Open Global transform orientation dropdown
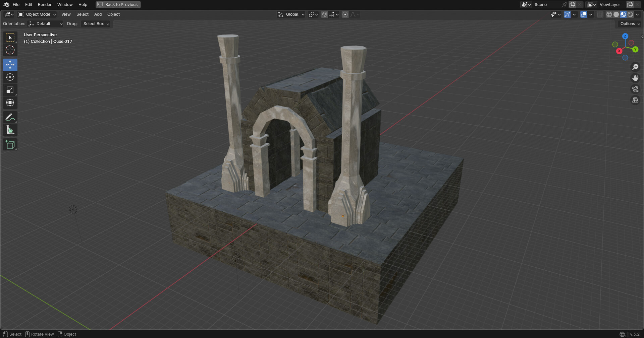Image resolution: width=644 pixels, height=338 pixels. 291,14
